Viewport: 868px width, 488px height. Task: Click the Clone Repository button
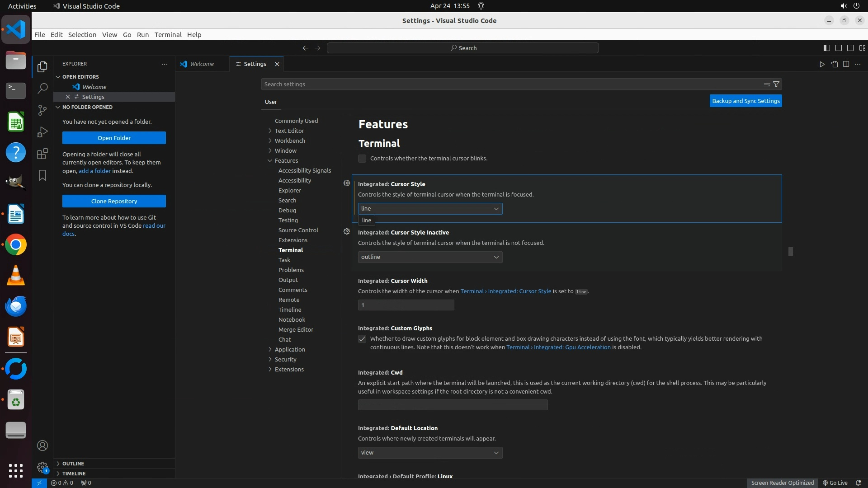[x=114, y=201]
